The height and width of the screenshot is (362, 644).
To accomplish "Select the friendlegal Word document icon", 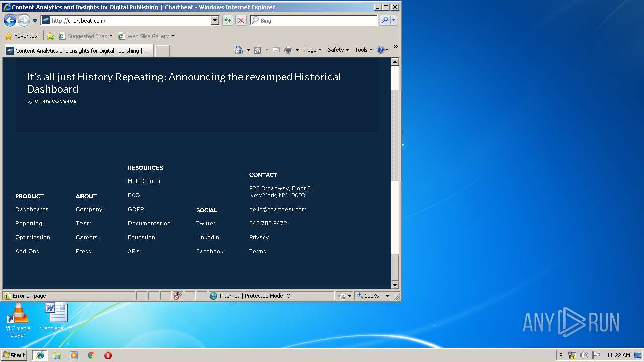I will coord(56,317).
